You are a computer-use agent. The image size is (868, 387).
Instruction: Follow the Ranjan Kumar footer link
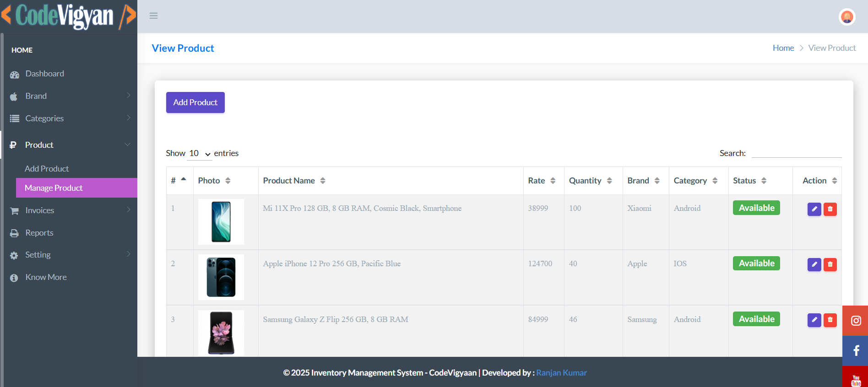point(561,373)
